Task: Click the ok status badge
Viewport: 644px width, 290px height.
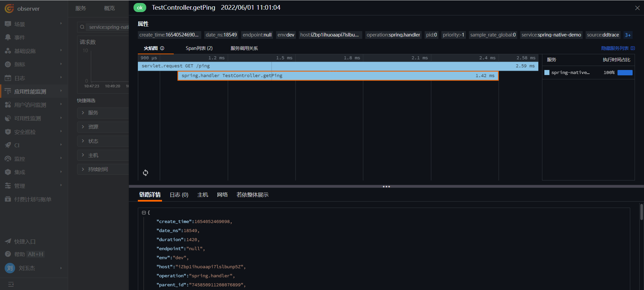Action: pos(140,8)
